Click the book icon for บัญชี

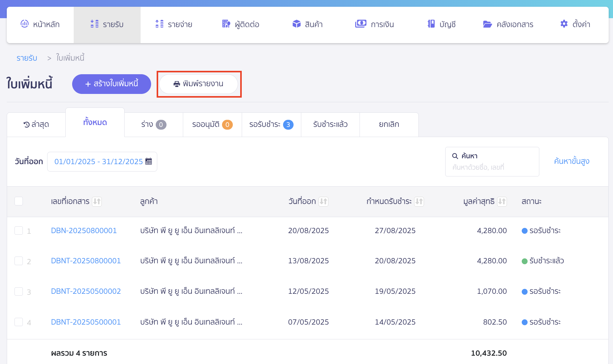(x=431, y=24)
